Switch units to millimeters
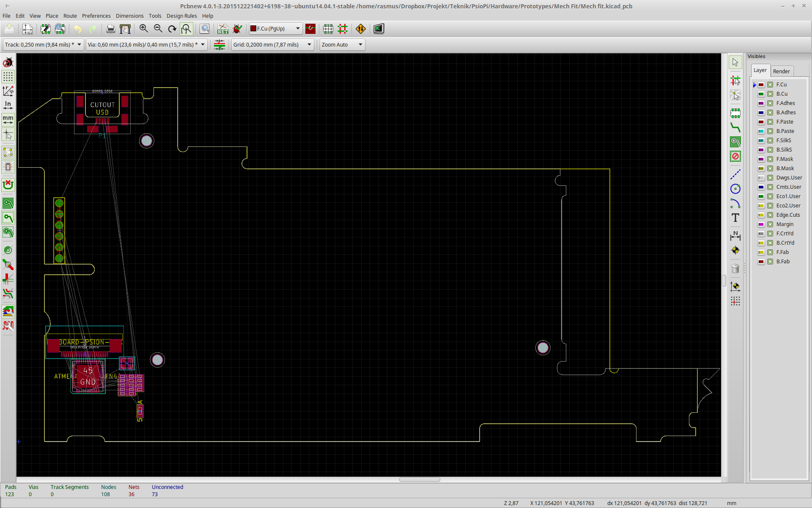812x508 pixels. tap(8, 119)
